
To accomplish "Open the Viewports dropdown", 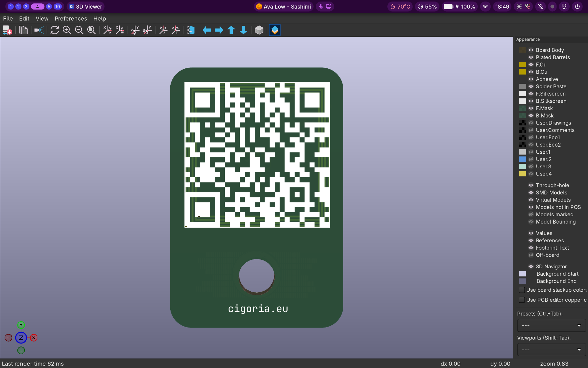I will click(551, 350).
